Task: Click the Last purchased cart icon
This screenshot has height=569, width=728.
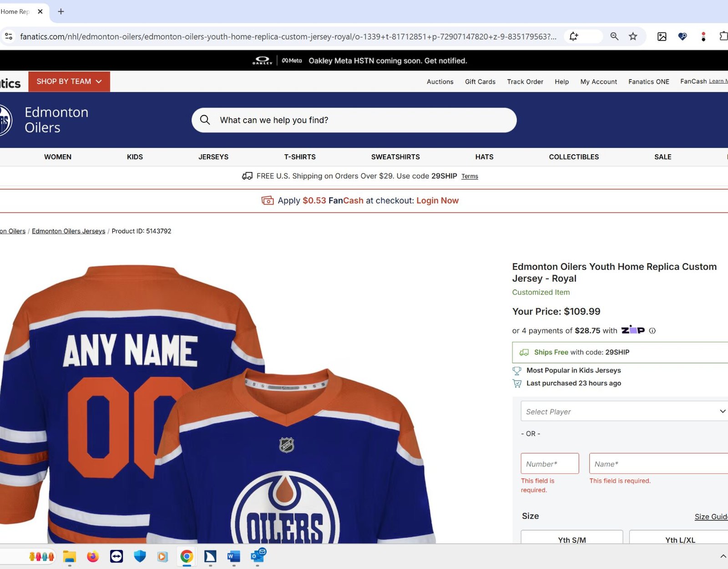Action: click(517, 383)
